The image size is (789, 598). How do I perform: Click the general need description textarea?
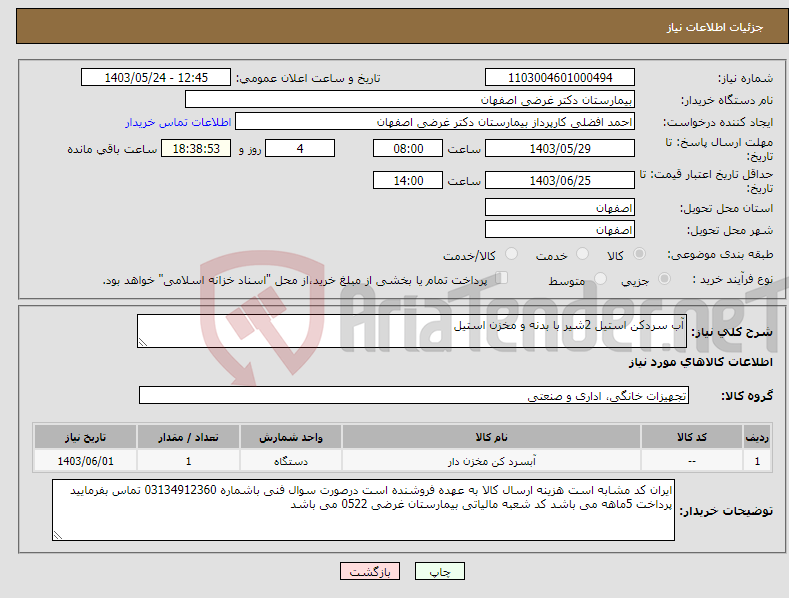[412, 331]
